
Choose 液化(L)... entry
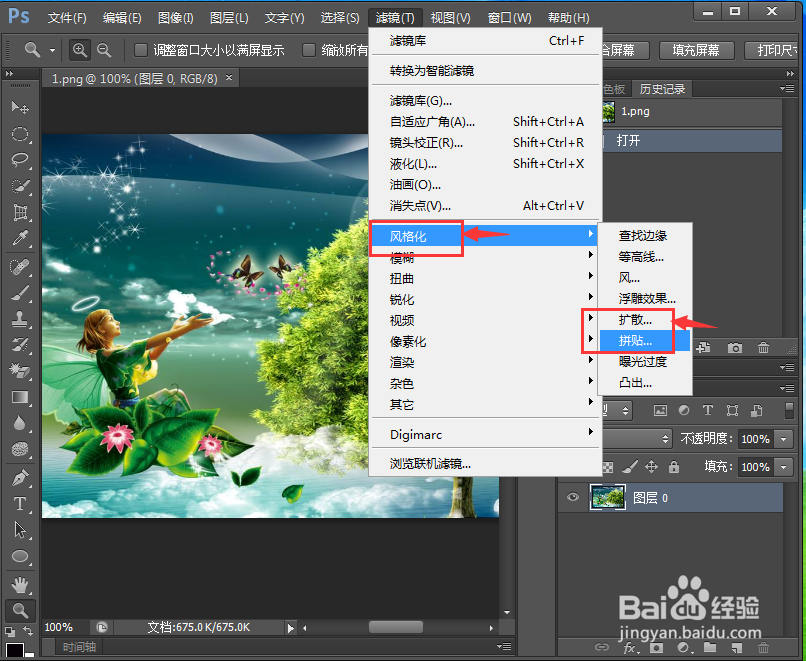click(x=485, y=164)
